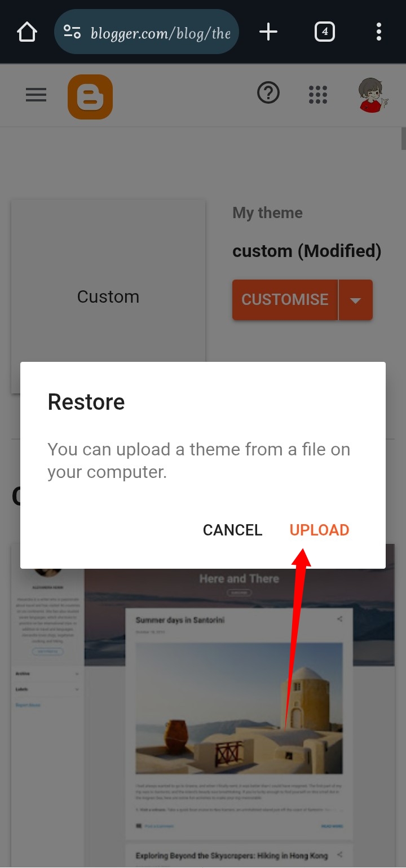Click the UPLOAD button in dialog
This screenshot has height=868, width=406.
(319, 530)
